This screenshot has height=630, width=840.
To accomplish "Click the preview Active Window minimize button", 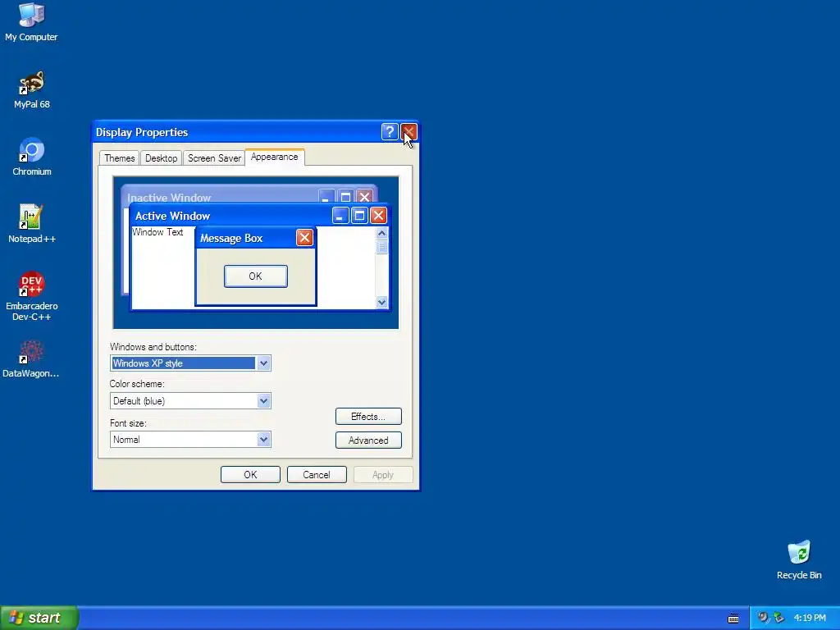I will 340,216.
